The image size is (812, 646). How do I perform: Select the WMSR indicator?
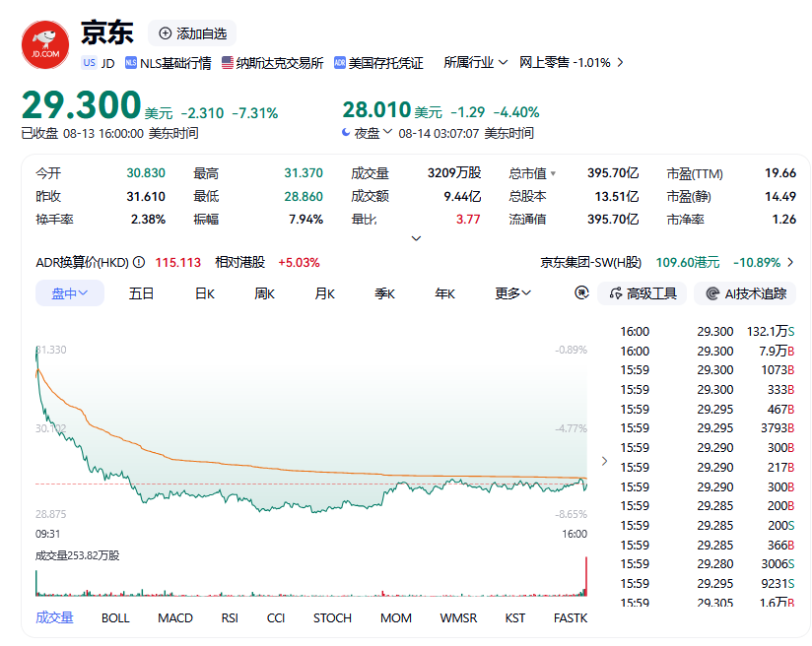(458, 618)
